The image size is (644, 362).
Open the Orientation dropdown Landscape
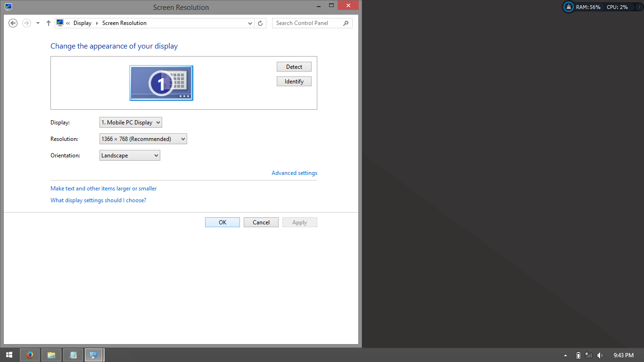click(x=130, y=156)
